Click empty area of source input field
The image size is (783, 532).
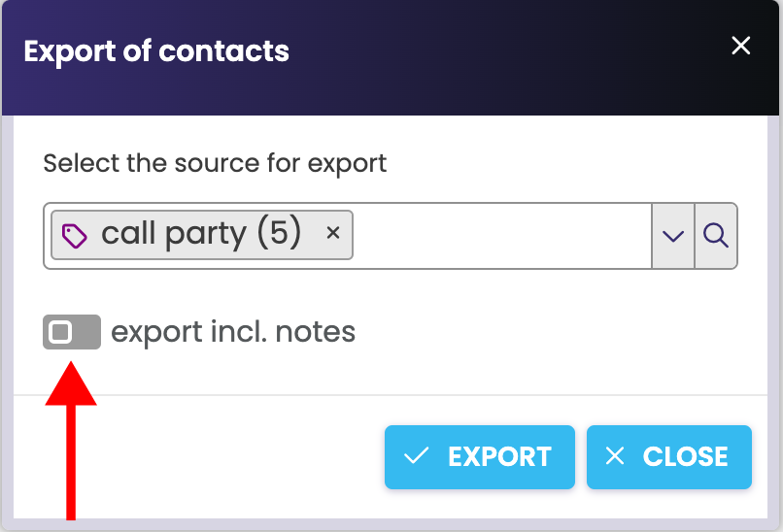(500, 235)
